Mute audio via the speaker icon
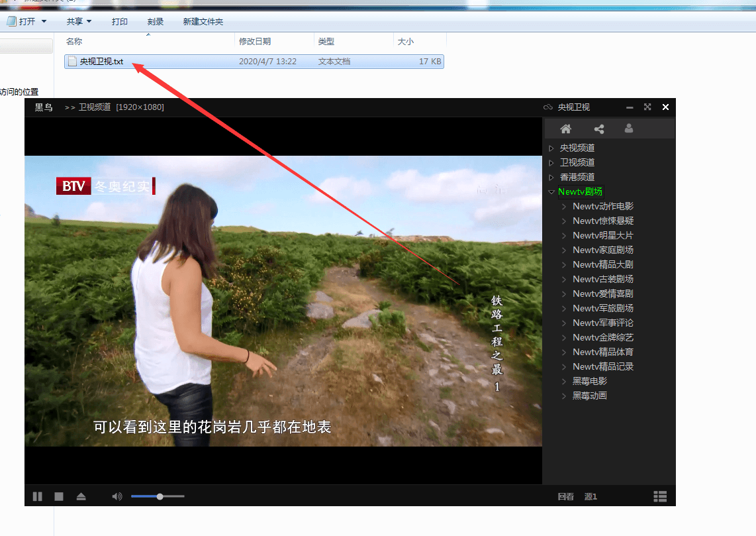This screenshot has height=536, width=756. pos(117,496)
